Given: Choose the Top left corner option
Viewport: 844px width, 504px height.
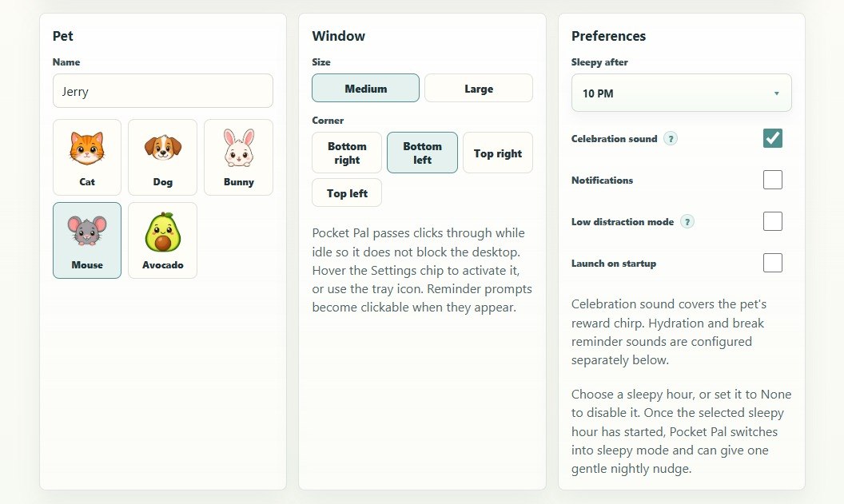Looking at the screenshot, I should pos(347,193).
